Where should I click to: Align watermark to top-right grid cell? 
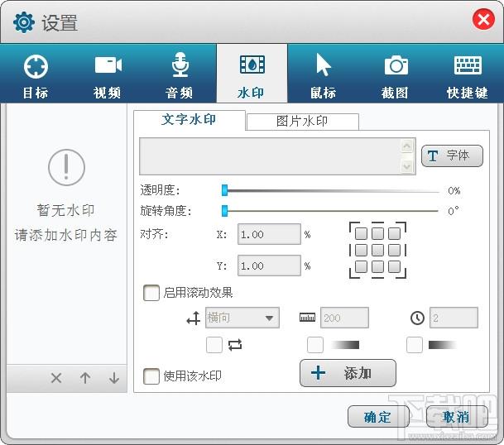click(395, 233)
